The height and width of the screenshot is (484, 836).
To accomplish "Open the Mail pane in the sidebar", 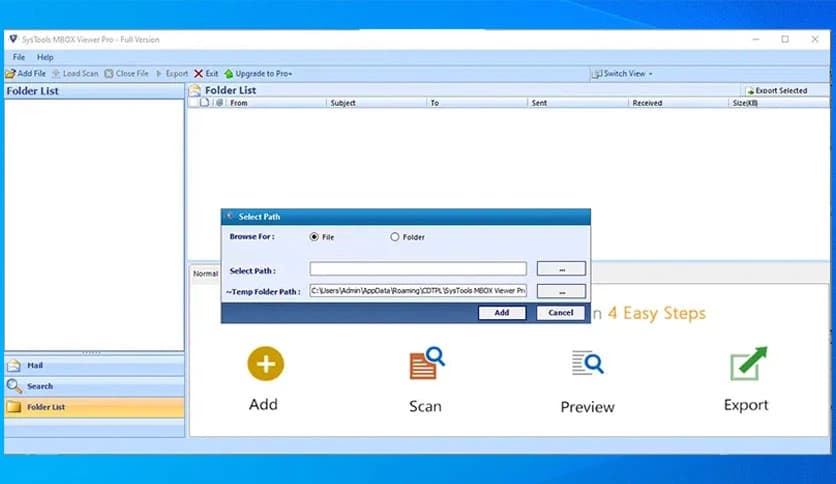I will click(94, 366).
